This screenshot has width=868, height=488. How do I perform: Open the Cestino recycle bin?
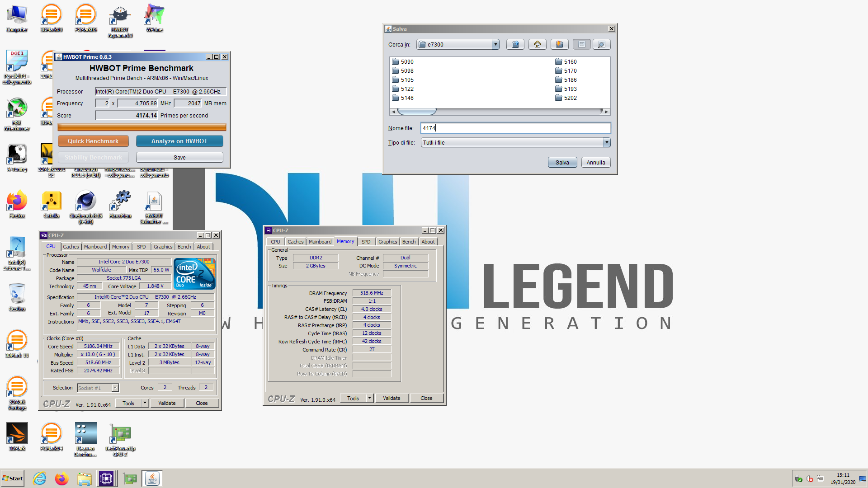coord(17,297)
